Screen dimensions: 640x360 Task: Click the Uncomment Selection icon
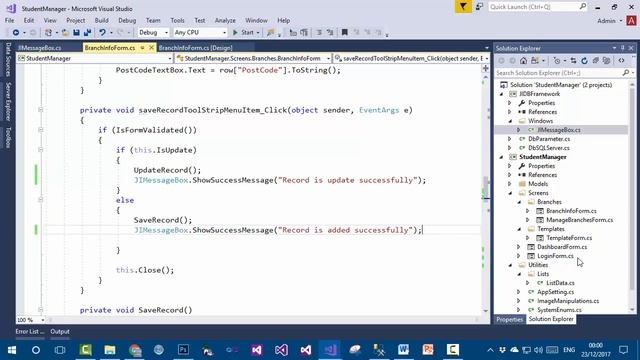[330, 32]
